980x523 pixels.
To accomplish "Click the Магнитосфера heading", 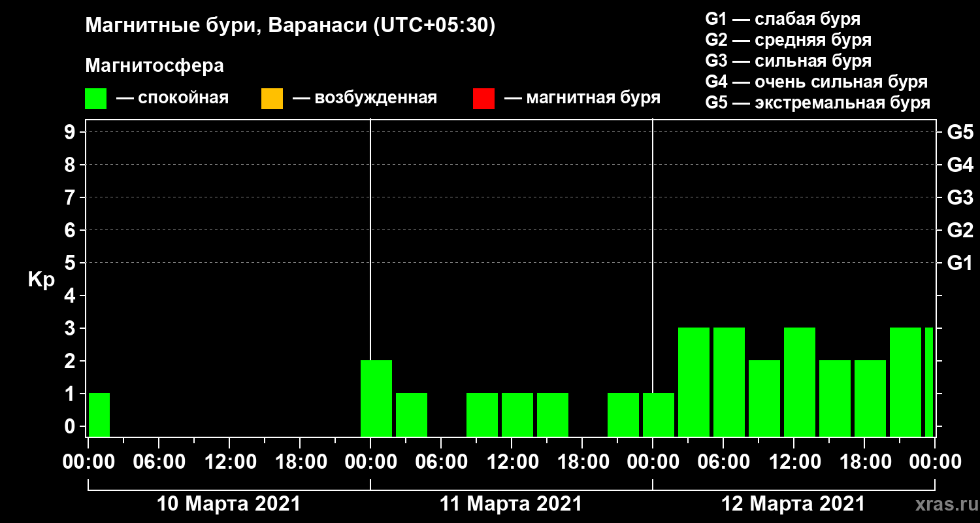I will pyautogui.click(x=155, y=66).
